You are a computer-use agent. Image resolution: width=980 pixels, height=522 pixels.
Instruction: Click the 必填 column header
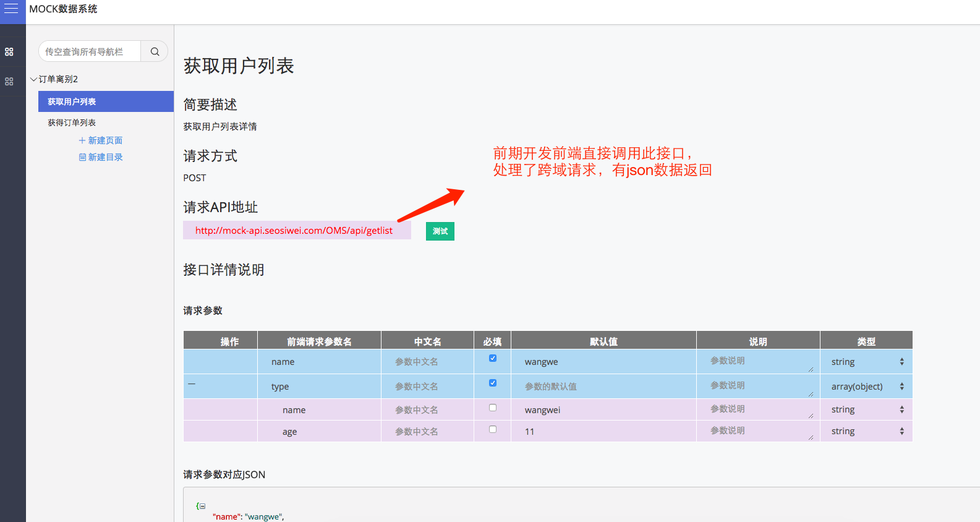pos(493,340)
